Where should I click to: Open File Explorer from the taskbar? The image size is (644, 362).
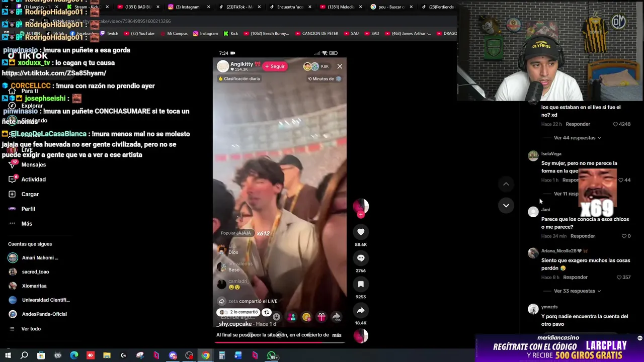tap(107, 356)
